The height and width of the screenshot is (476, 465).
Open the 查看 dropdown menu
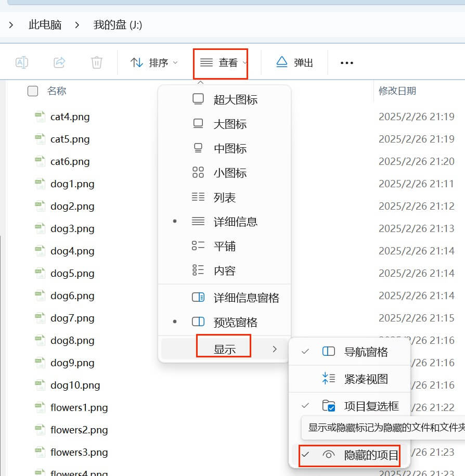point(221,62)
